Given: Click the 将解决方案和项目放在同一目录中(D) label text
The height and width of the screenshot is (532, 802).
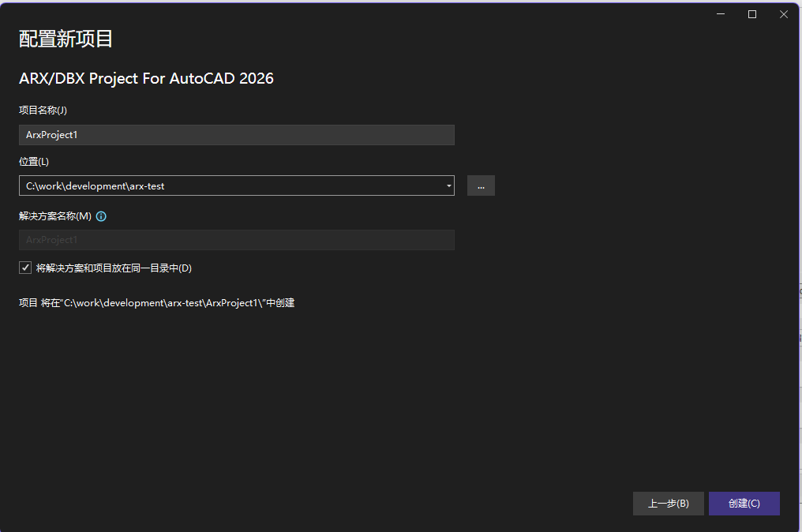Looking at the screenshot, I should pos(114,268).
